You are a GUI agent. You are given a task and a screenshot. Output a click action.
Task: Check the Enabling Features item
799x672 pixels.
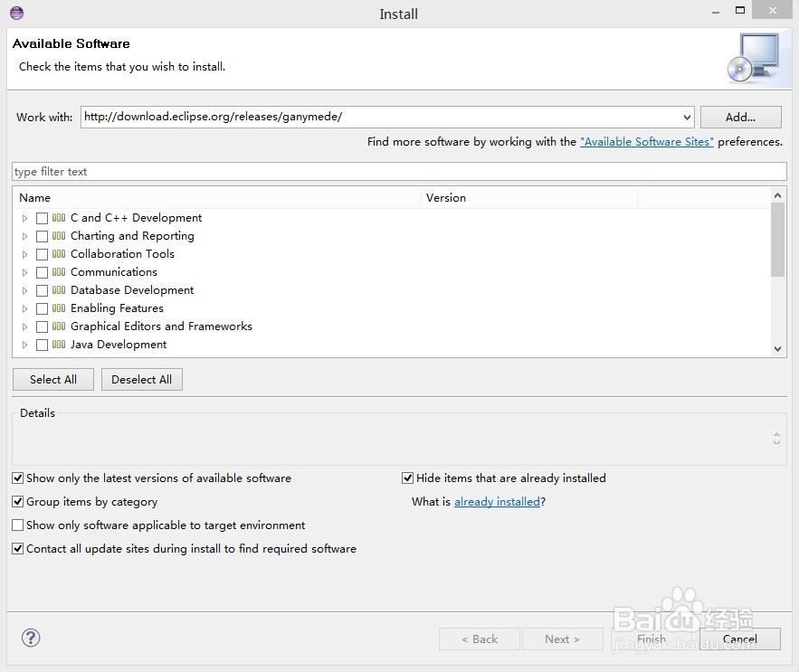(x=42, y=308)
